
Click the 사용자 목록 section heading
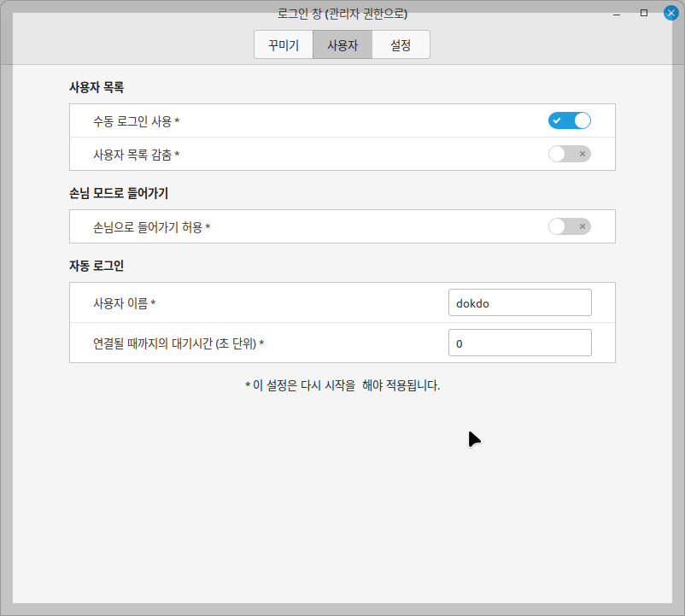click(97, 87)
